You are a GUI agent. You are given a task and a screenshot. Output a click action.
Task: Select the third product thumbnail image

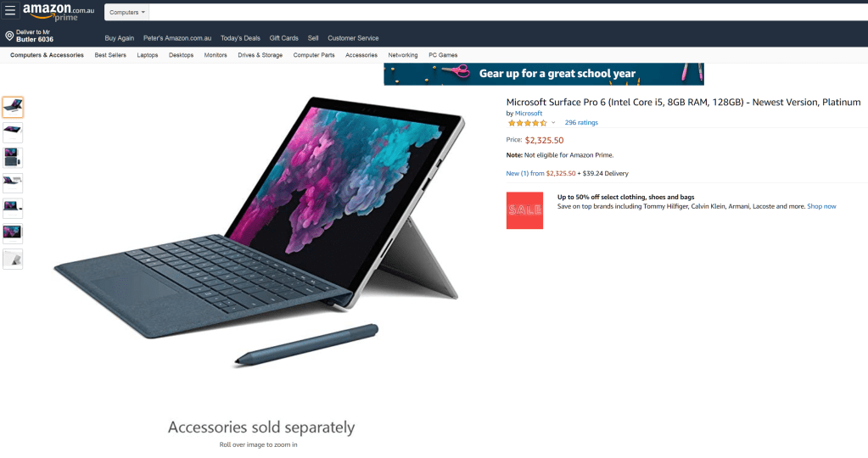coord(13,158)
